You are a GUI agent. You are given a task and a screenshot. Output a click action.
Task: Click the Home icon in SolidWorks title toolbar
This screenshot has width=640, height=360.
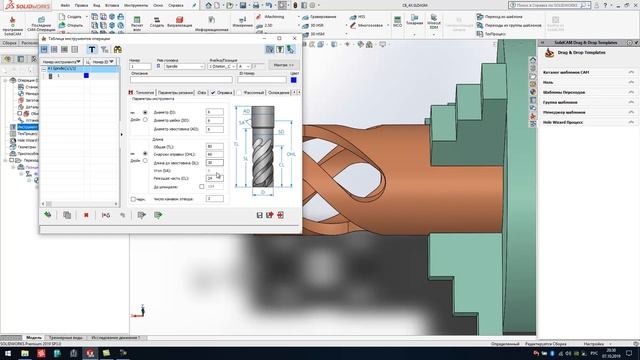point(209,5)
